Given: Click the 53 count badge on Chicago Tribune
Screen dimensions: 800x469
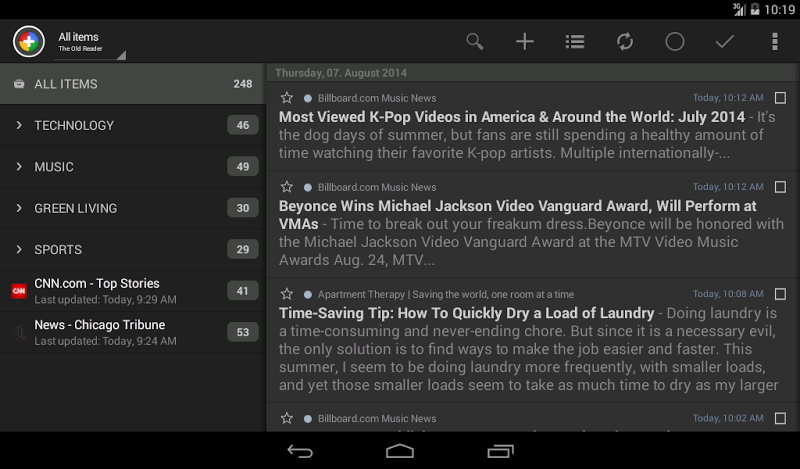Looking at the screenshot, I should 243,332.
